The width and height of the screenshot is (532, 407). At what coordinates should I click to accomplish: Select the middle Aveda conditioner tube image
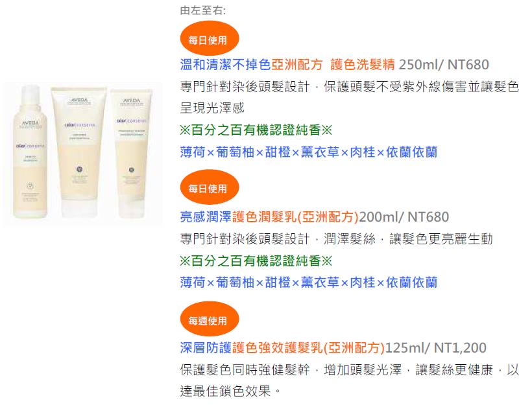tap(79, 152)
